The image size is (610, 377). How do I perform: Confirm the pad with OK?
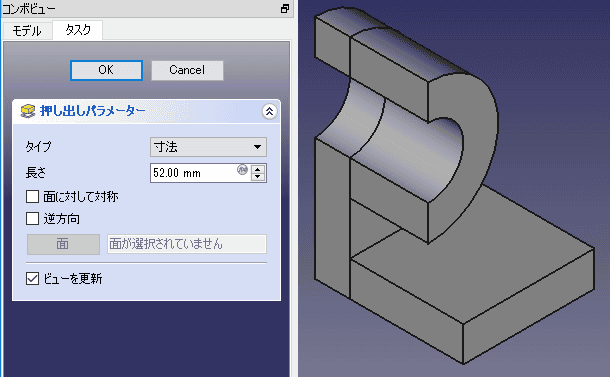coord(106,70)
